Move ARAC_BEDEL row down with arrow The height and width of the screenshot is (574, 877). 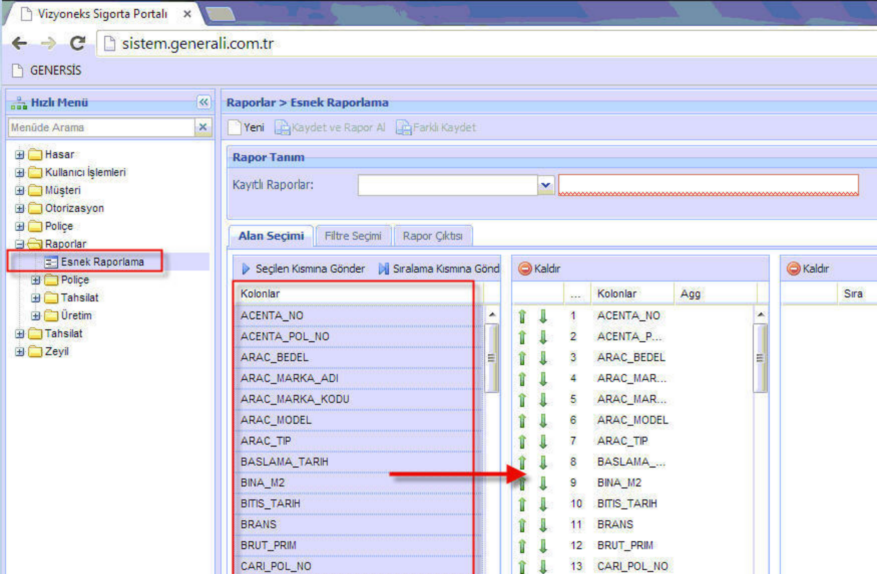542,358
